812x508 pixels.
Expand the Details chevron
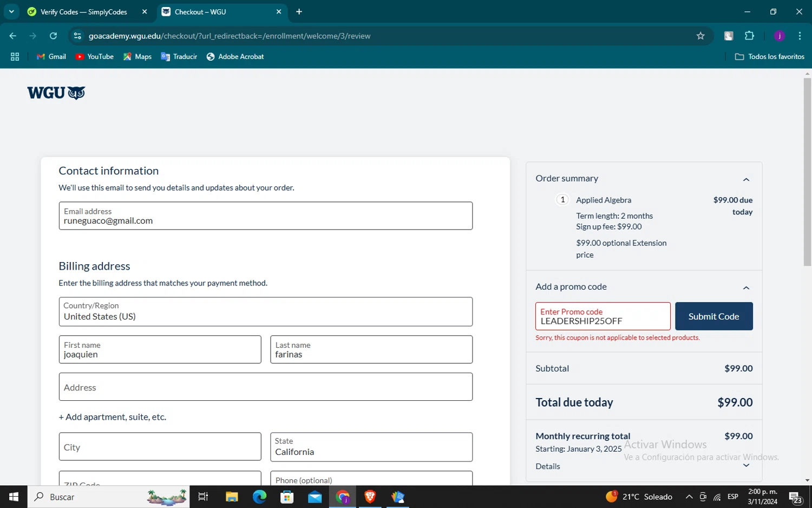[x=746, y=466]
